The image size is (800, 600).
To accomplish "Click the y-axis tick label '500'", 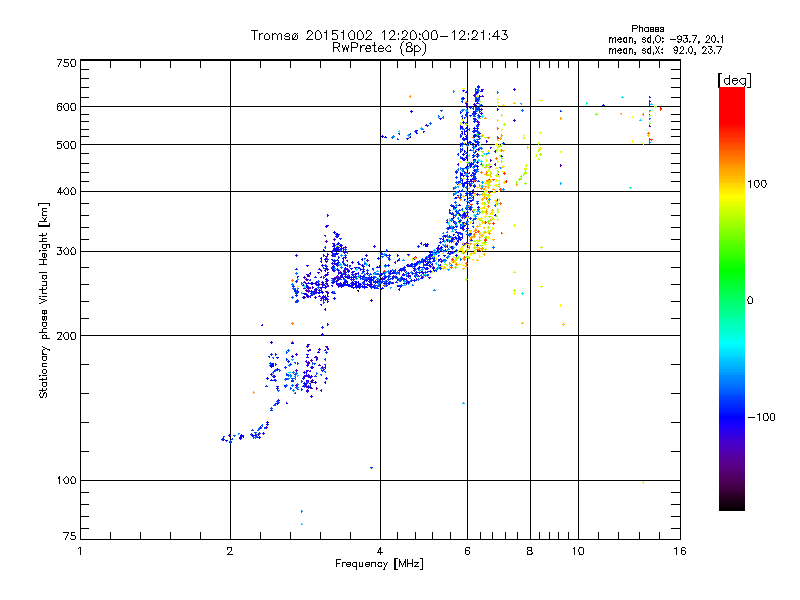I will (66, 145).
